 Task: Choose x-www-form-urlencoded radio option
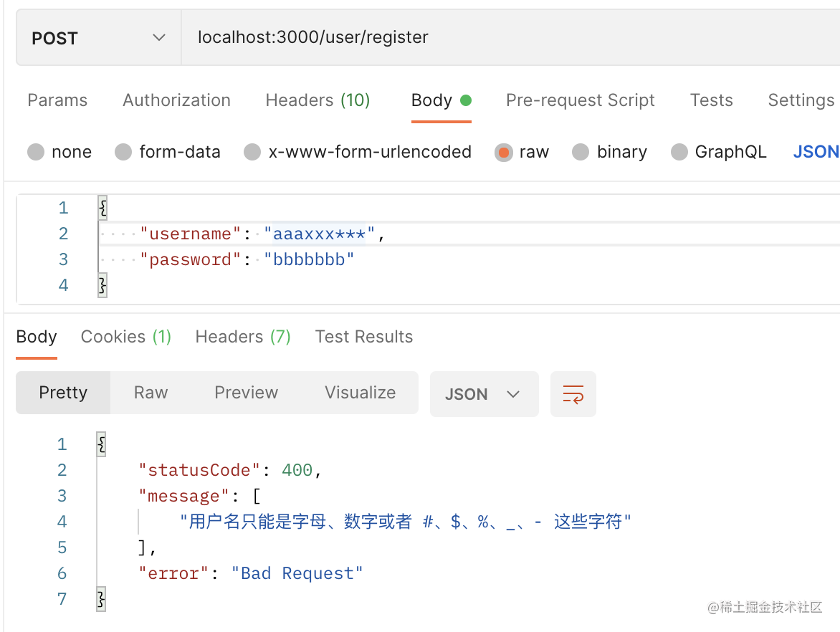(x=252, y=152)
